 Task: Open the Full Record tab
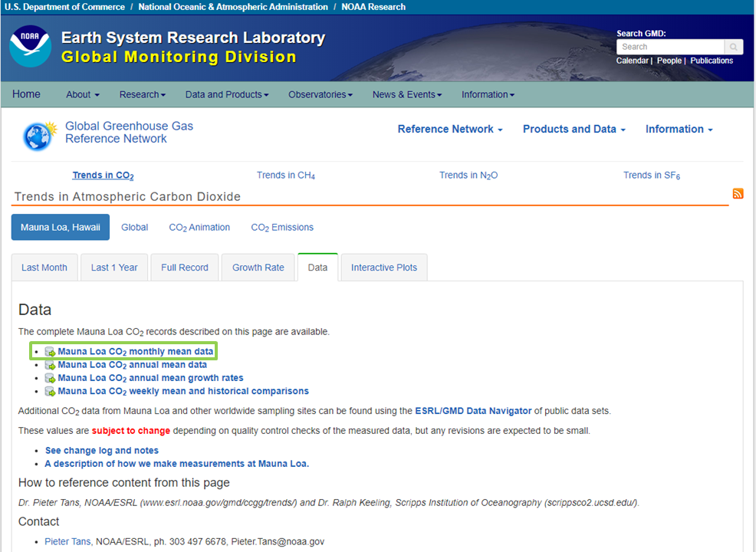pyautogui.click(x=185, y=268)
